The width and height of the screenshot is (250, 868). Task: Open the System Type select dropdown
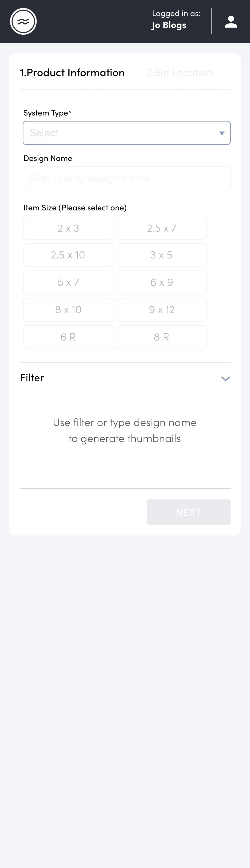pyautogui.click(x=126, y=133)
